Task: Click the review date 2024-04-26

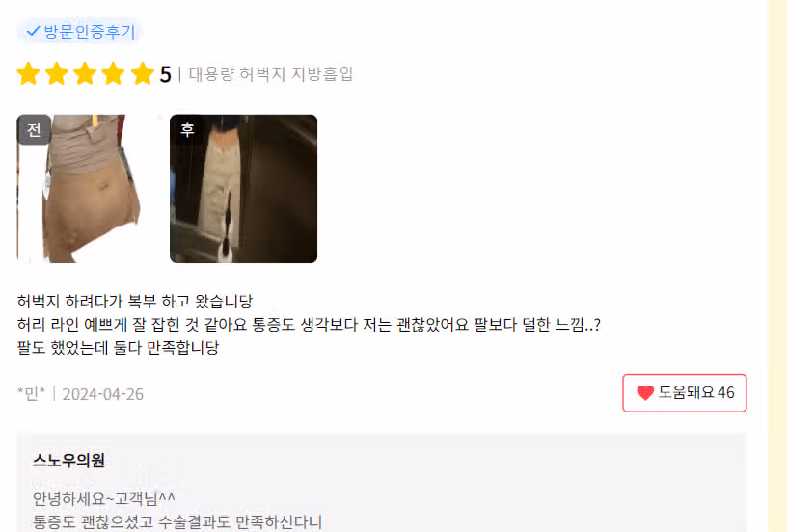Action: pos(103,394)
